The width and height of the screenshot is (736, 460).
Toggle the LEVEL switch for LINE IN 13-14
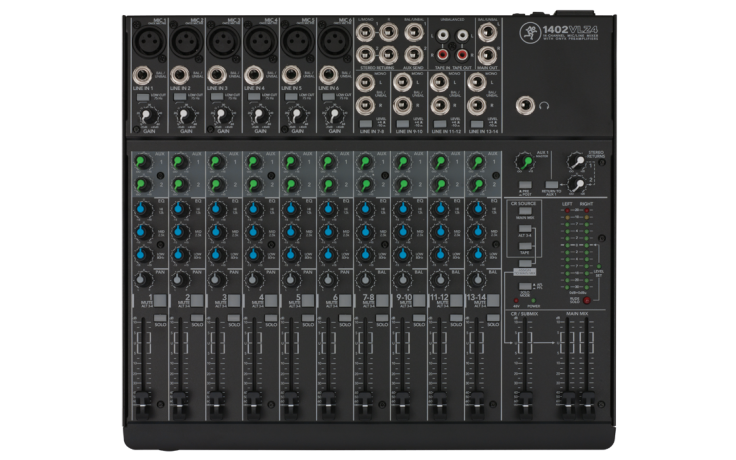coord(477,124)
